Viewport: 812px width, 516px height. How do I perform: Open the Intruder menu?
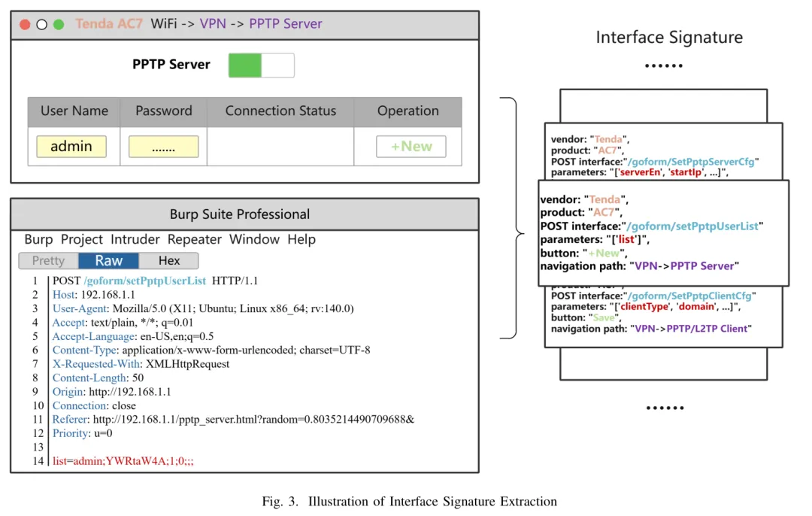[135, 239]
